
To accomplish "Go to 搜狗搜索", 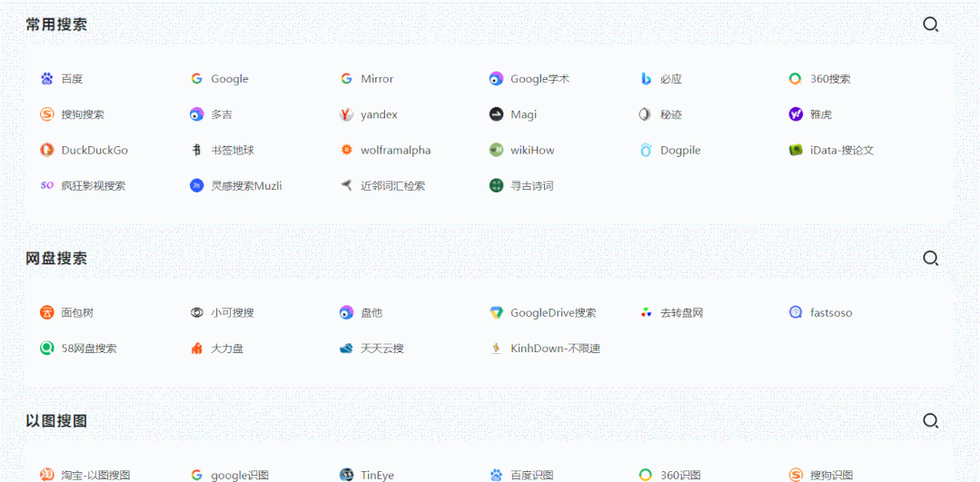I will pos(83,114).
